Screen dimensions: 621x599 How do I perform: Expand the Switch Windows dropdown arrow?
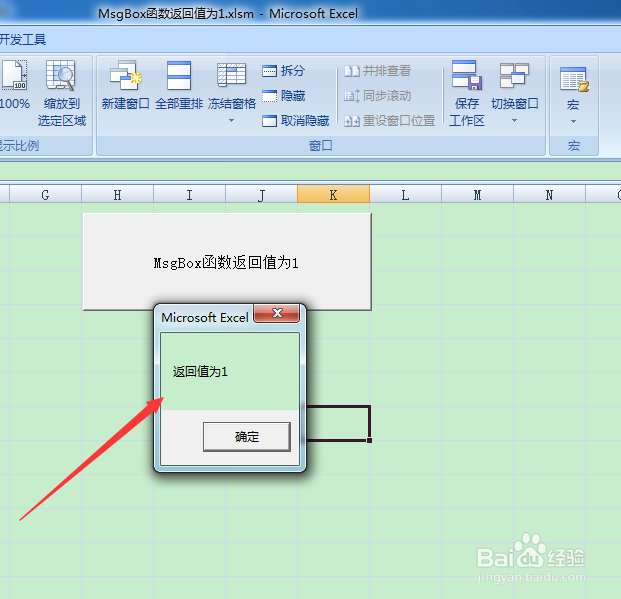pos(514,120)
